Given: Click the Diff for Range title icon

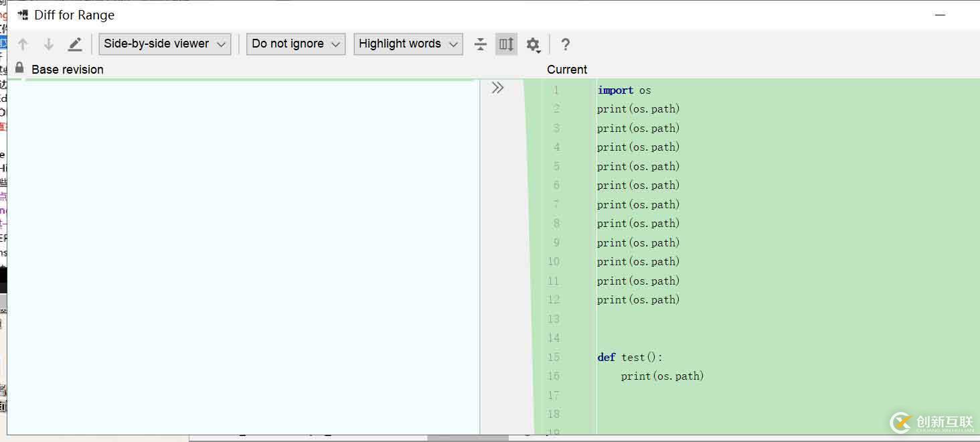Looking at the screenshot, I should point(23,15).
